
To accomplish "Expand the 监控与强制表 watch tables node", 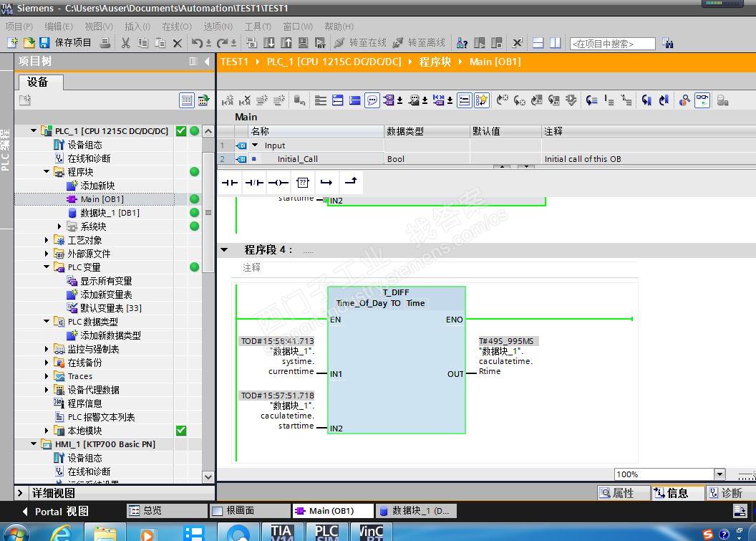I will pos(47,349).
